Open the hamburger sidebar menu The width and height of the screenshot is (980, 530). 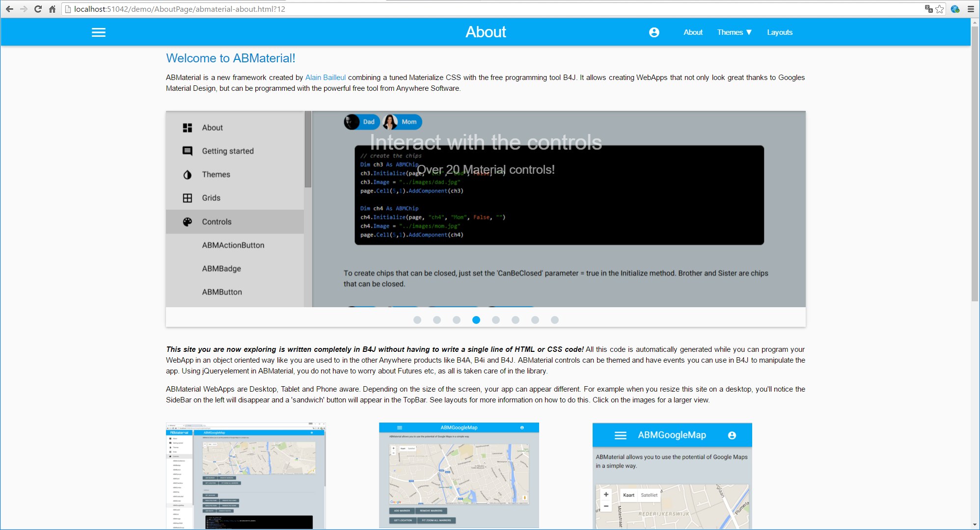coord(99,32)
